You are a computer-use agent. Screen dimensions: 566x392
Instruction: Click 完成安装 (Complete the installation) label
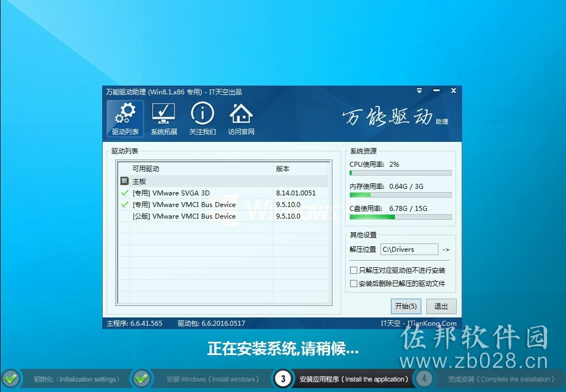[501, 379]
